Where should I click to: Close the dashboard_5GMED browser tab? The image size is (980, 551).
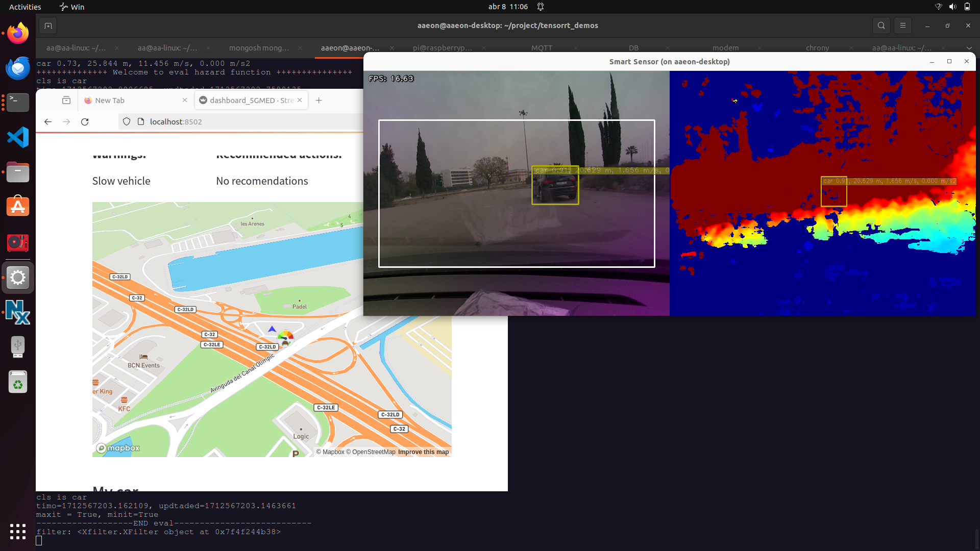[x=300, y=100]
